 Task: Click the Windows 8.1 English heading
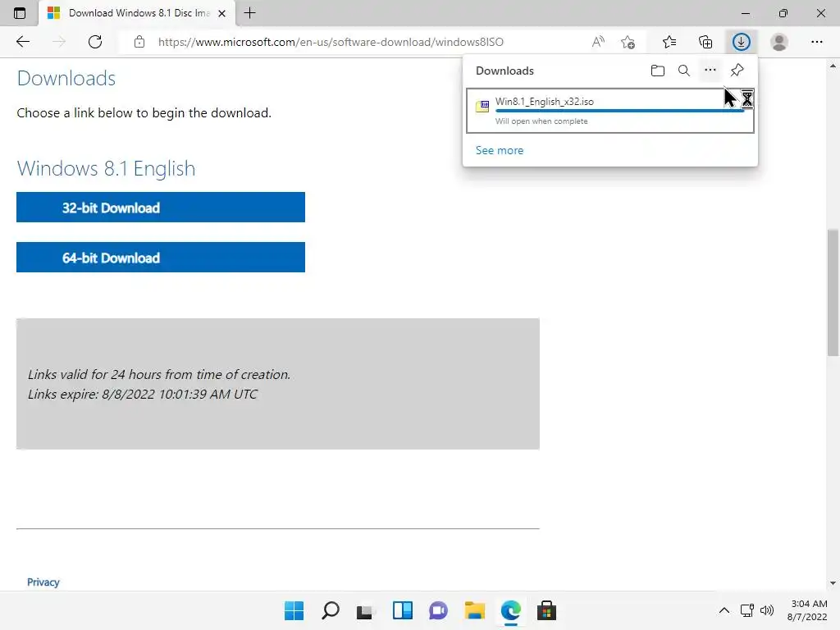(x=106, y=168)
